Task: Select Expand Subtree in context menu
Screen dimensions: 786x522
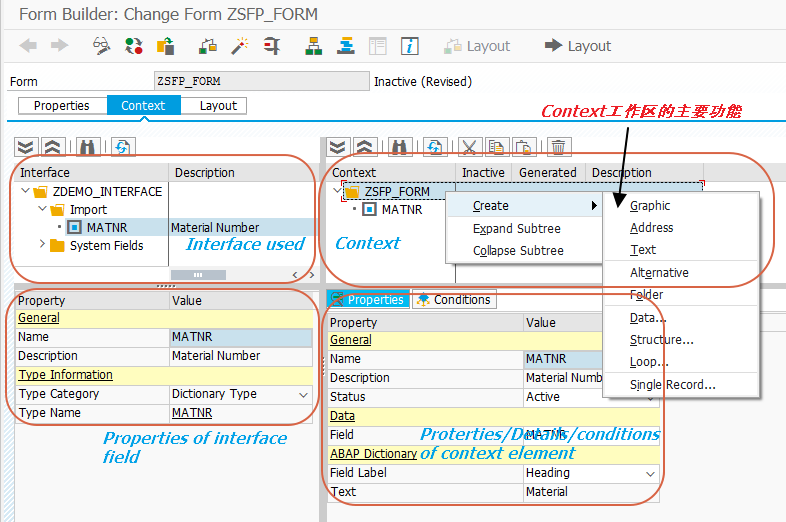Action: (x=516, y=229)
